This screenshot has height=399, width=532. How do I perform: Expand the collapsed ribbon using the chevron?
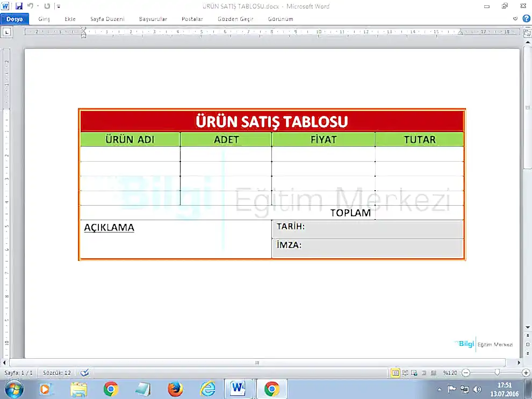(x=515, y=18)
